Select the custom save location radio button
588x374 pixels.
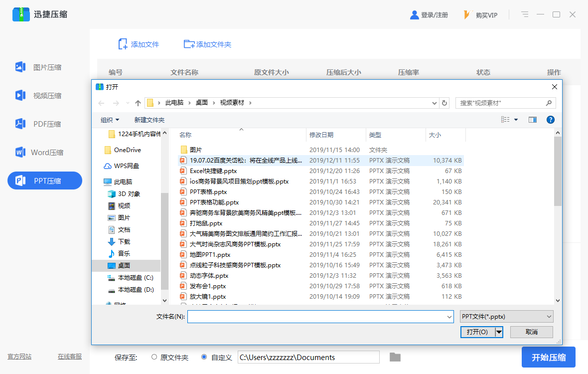tap(204, 357)
